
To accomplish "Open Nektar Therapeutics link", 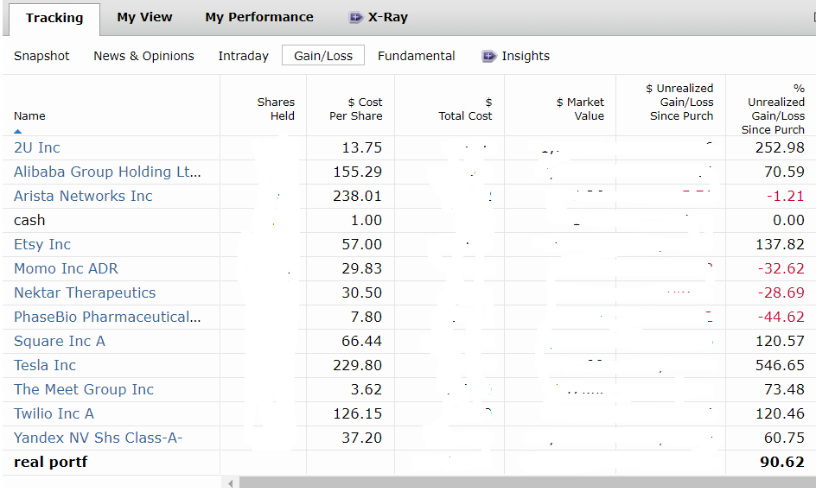I will tap(84, 293).
